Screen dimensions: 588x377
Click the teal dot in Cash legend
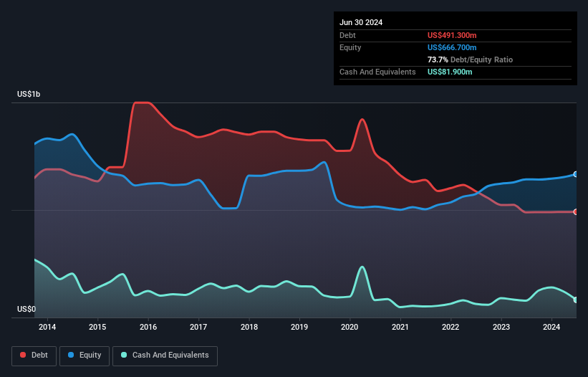[x=124, y=355]
